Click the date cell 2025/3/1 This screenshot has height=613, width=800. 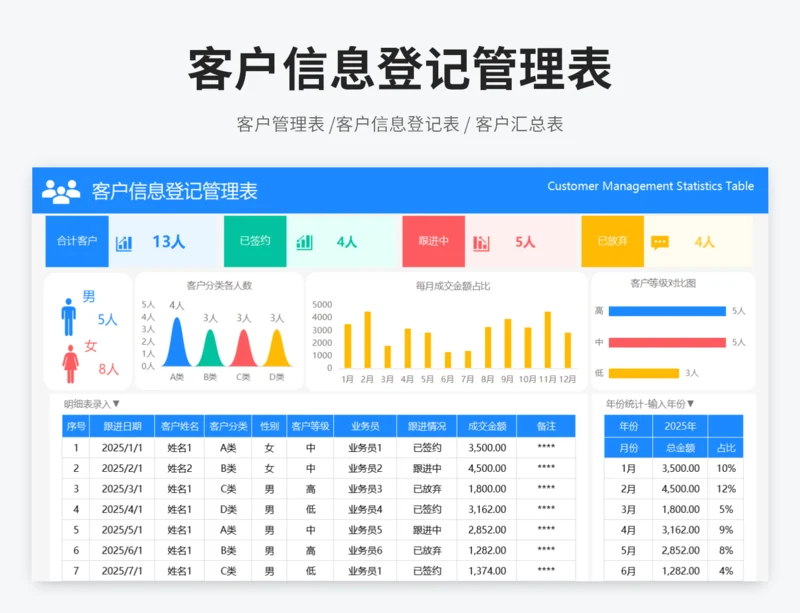[122, 489]
